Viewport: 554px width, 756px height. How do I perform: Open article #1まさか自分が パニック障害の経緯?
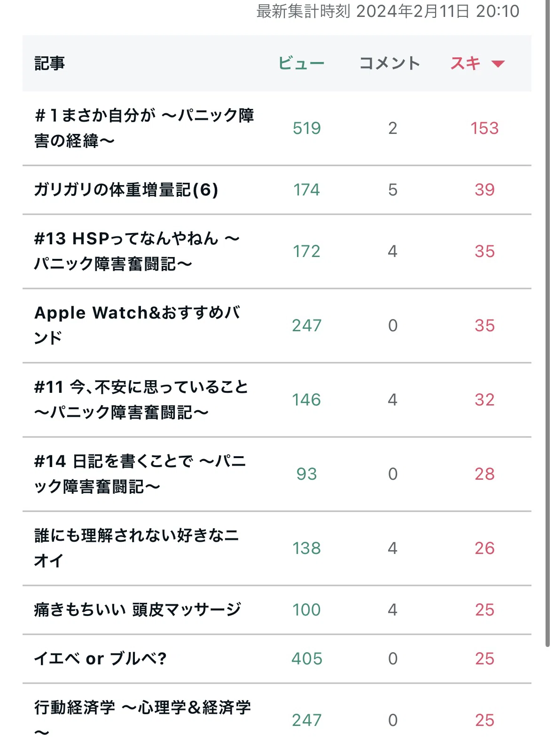pos(144,128)
